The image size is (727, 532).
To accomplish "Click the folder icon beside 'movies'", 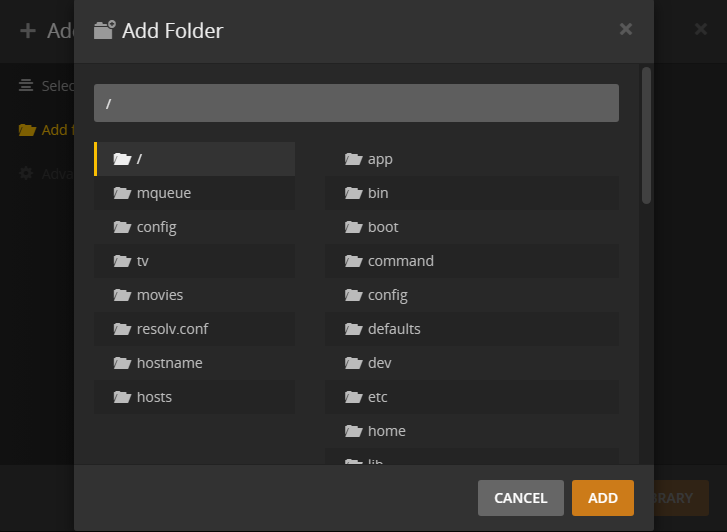I will [122, 295].
